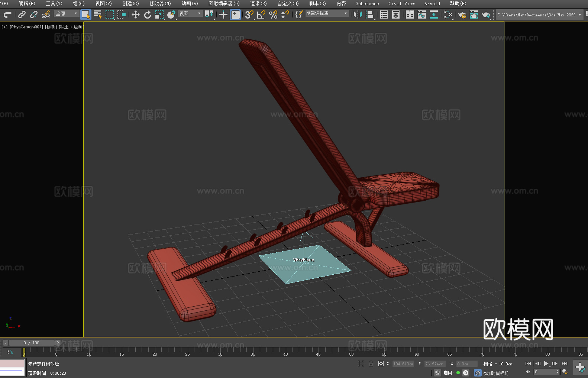The image size is (588, 378).
Task: Select the Rotate tool
Action: point(148,14)
